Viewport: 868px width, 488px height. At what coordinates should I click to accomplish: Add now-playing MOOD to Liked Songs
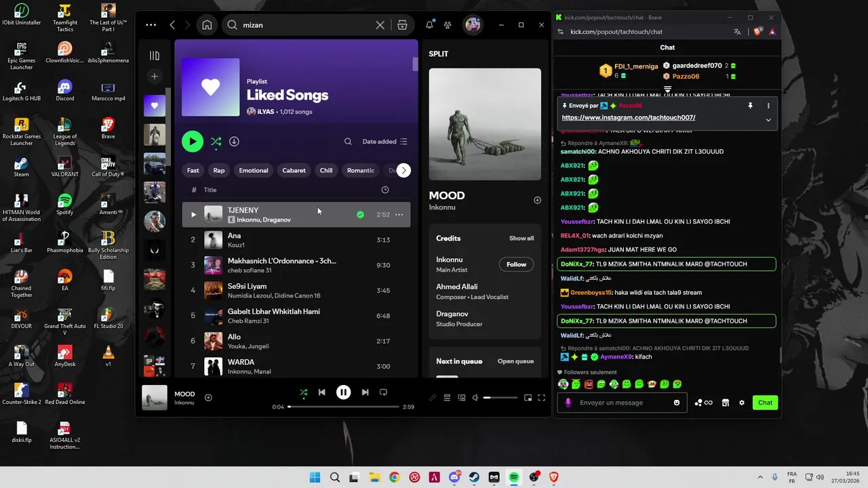pyautogui.click(x=208, y=398)
